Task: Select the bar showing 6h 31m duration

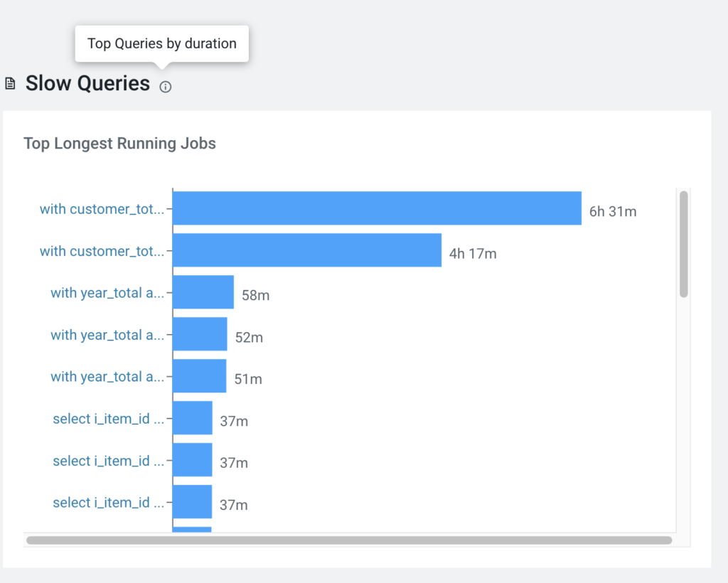Action: point(377,208)
